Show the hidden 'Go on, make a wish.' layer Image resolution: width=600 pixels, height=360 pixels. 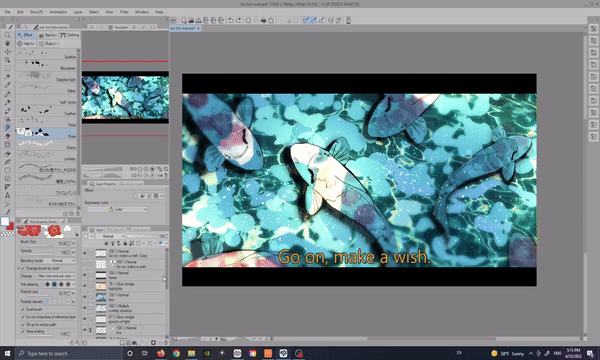[85, 264]
